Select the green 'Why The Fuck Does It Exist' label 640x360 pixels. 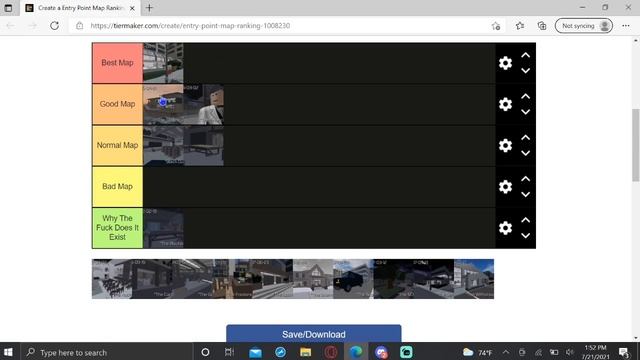tap(118, 228)
